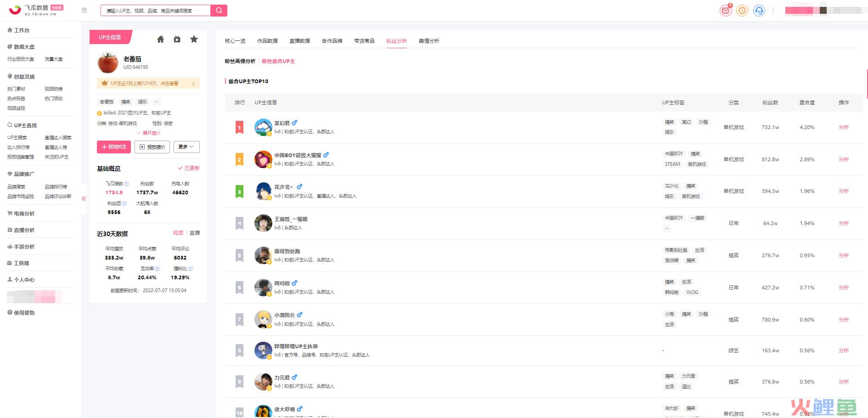Open the 舆情分析 tab

pyautogui.click(x=429, y=41)
